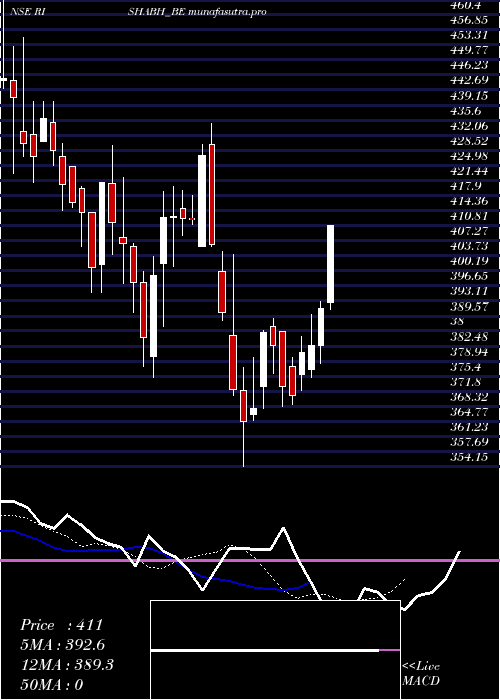Click the Price : 411 readout
Viewport: 500px width, 700px height.
[x=62, y=625]
